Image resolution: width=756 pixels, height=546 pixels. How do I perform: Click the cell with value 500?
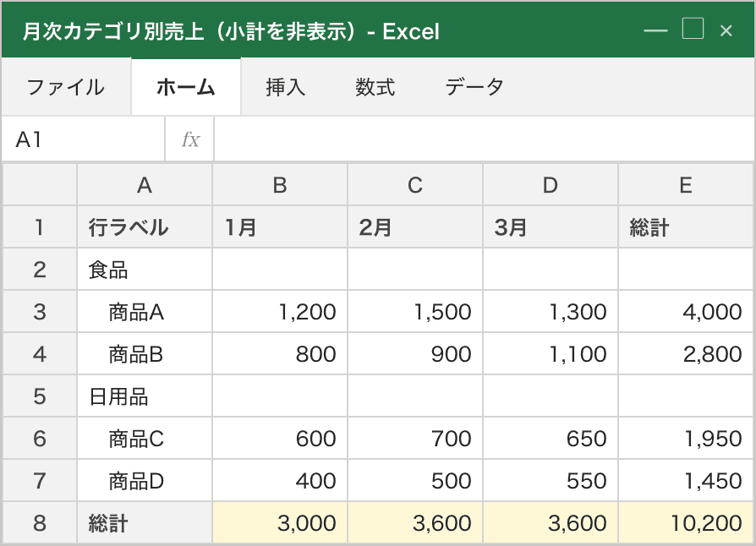click(x=415, y=480)
